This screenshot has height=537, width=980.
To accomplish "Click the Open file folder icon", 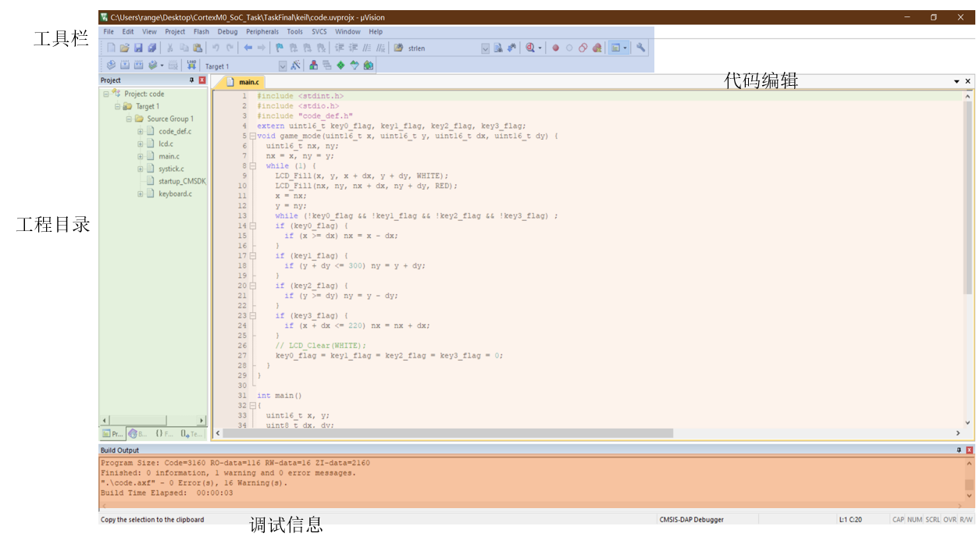I will click(125, 48).
